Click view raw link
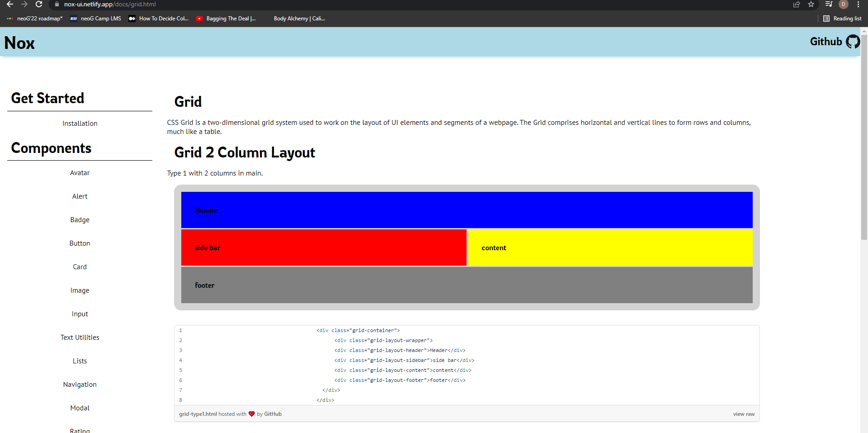 pyautogui.click(x=744, y=414)
